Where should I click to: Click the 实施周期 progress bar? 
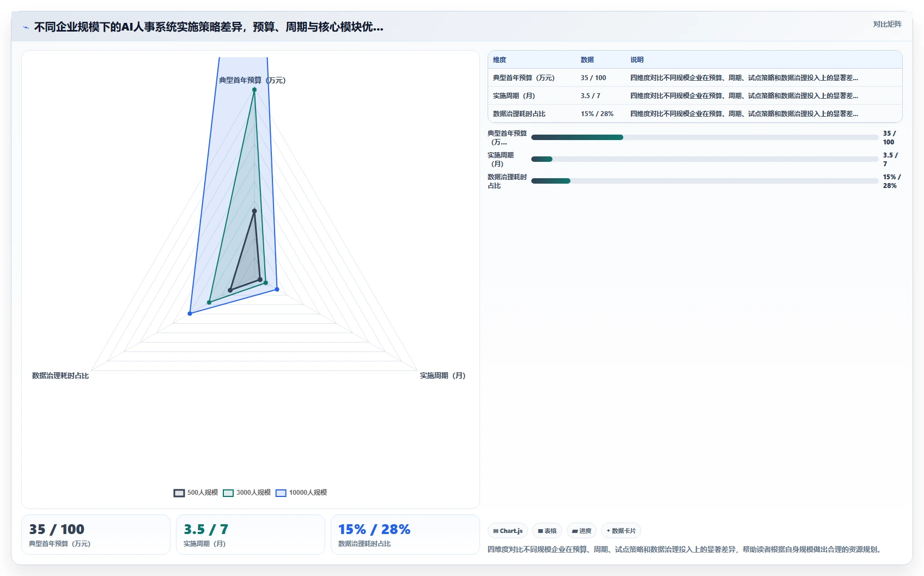pyautogui.click(x=704, y=159)
